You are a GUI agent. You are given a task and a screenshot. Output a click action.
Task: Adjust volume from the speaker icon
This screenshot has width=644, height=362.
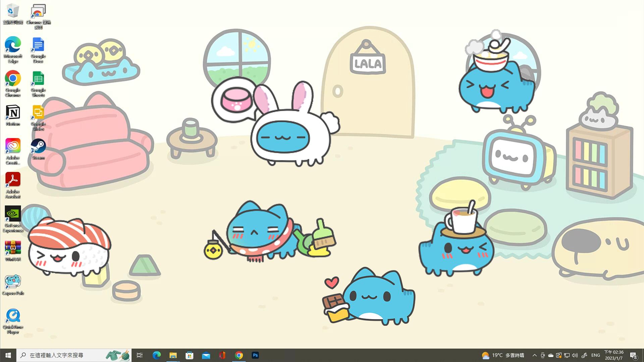point(575,355)
